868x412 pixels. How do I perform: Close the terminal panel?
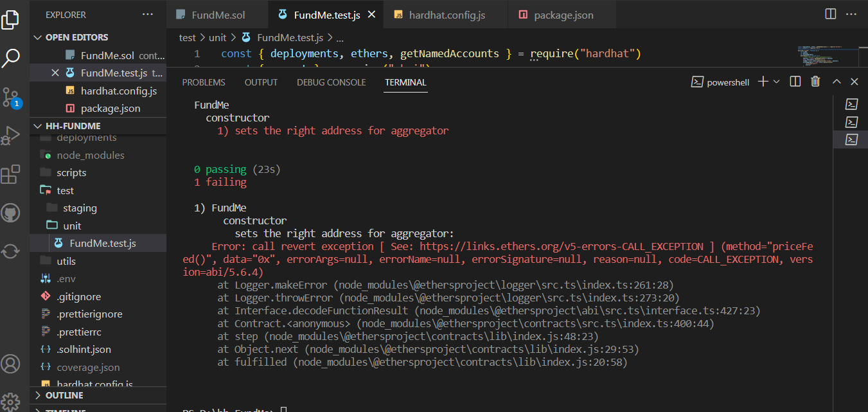pyautogui.click(x=855, y=82)
